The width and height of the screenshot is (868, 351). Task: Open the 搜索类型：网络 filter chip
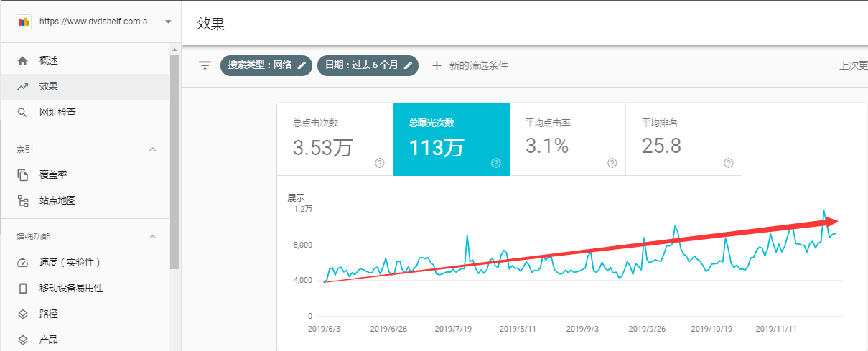pos(266,65)
